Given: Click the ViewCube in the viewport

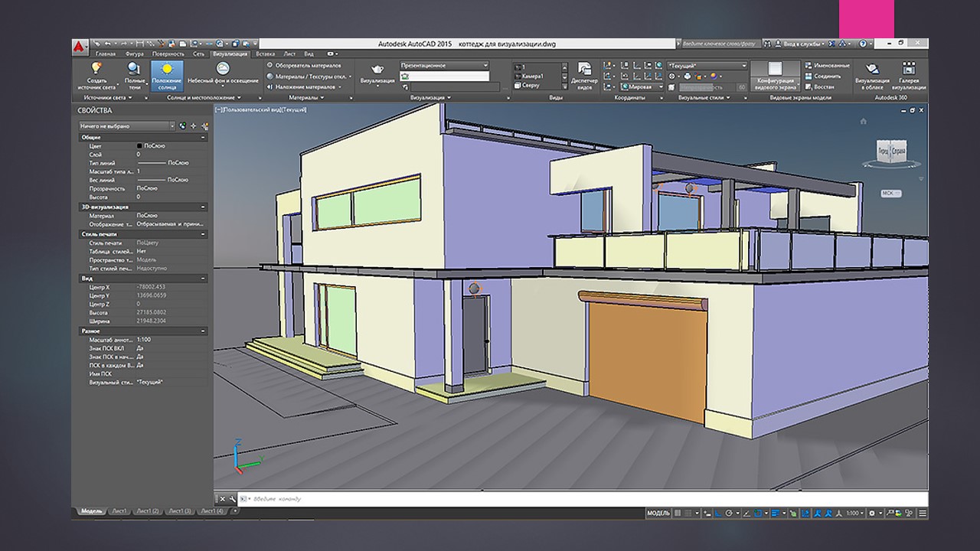Looking at the screenshot, I should tap(891, 152).
